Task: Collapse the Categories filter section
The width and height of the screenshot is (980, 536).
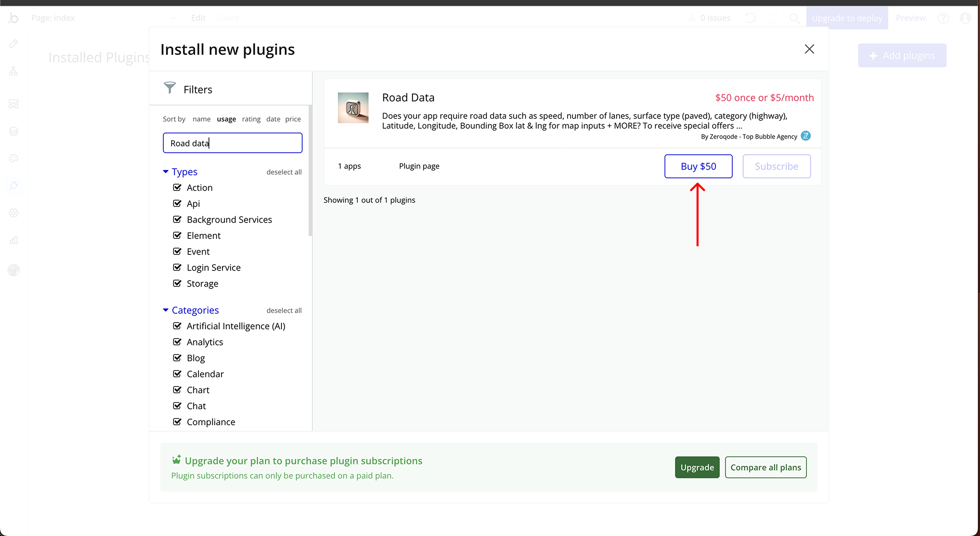Action: coord(166,310)
